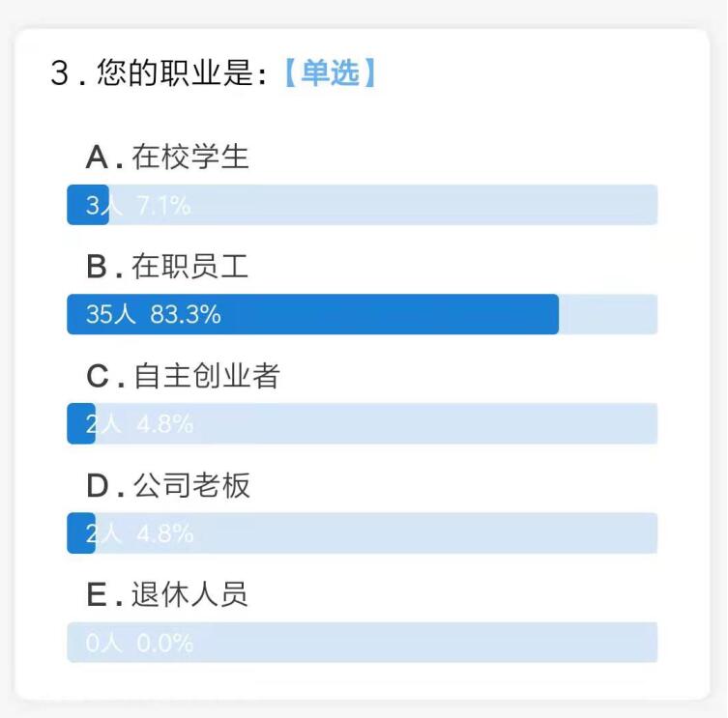
Task: Click the 4.8% text under 公司老板
Action: point(164,533)
